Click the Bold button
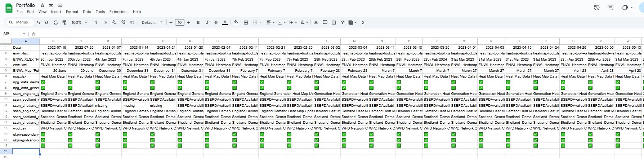This screenshot has width=644, height=158. [x=198, y=22]
